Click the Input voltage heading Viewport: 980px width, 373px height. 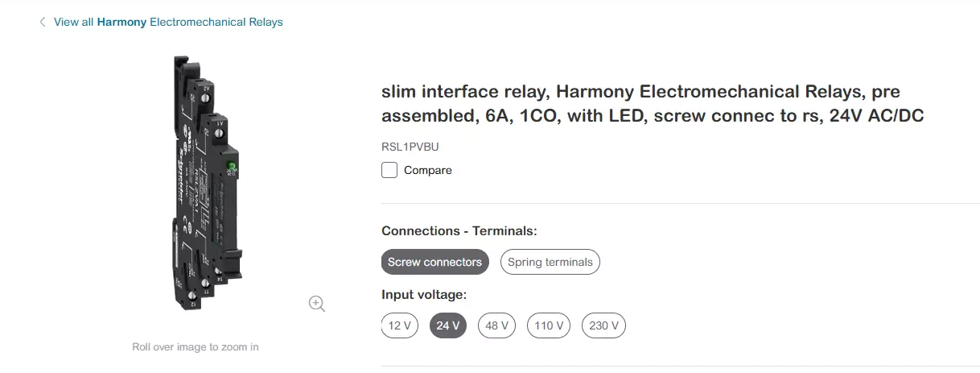424,295
